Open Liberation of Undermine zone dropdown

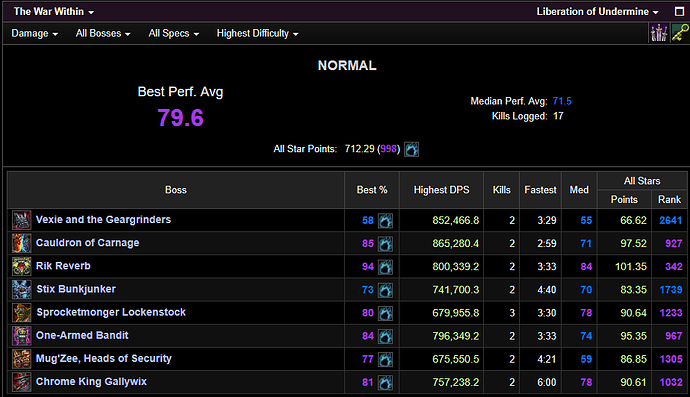click(597, 11)
